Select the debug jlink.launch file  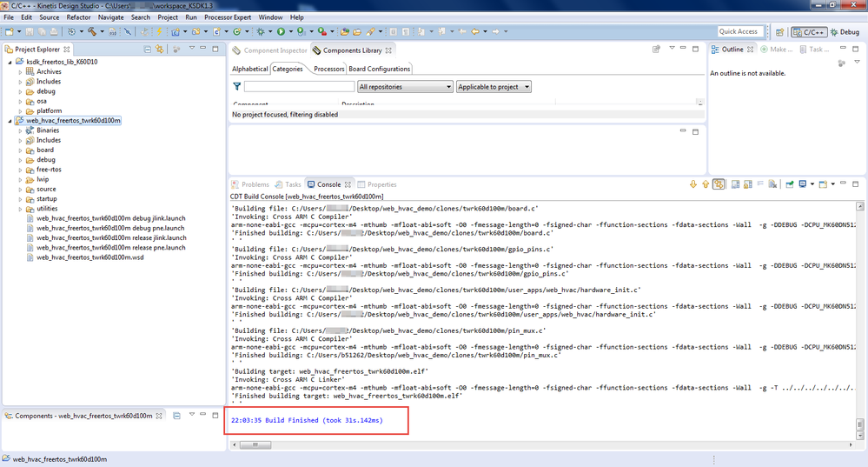click(106, 218)
